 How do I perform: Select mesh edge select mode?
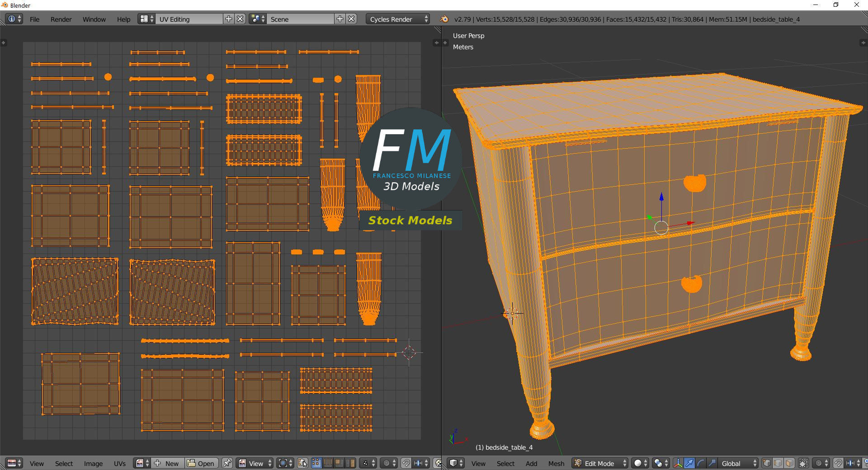(778, 463)
